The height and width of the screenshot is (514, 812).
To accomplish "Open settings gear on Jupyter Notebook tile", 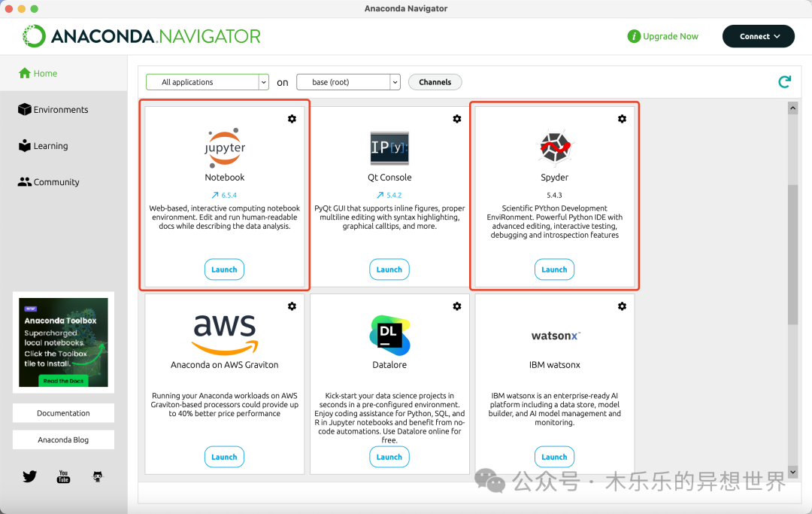I will 292,119.
